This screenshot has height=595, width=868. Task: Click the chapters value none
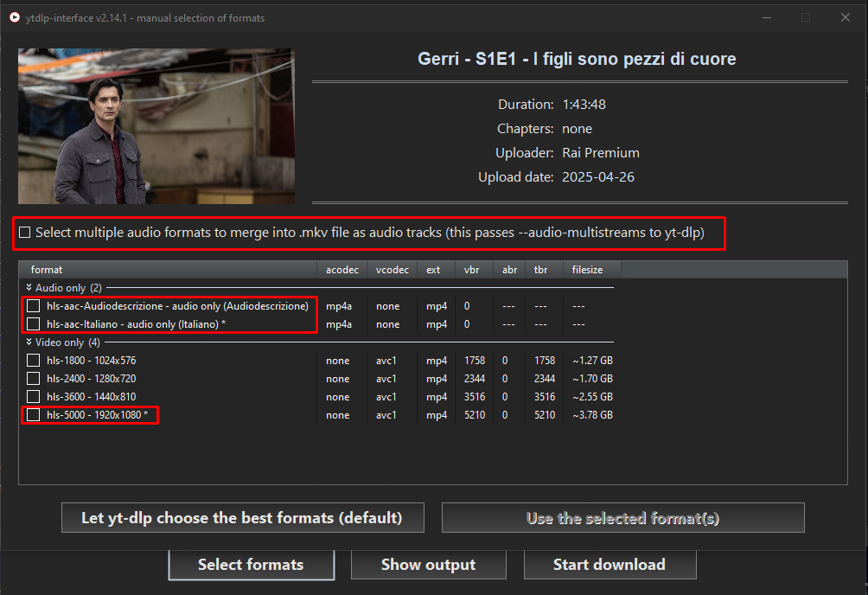[x=577, y=129]
